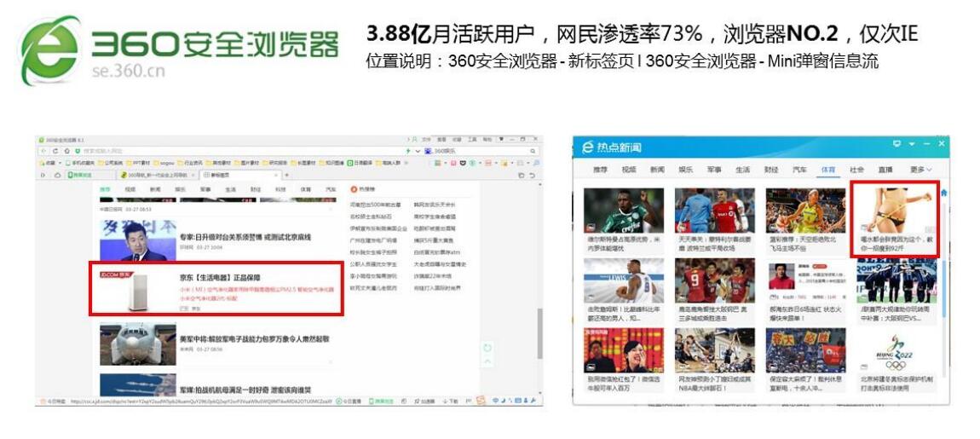Click the back button in 360 browser

pyautogui.click(x=43, y=152)
